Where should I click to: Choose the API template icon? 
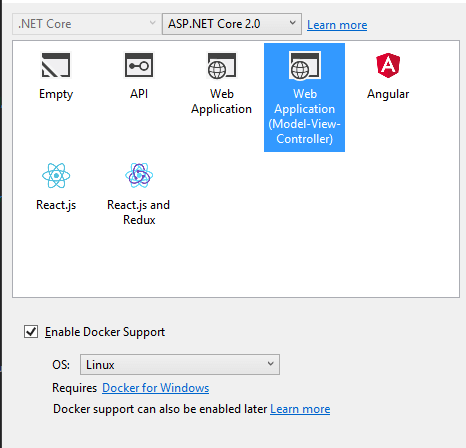pos(139,65)
